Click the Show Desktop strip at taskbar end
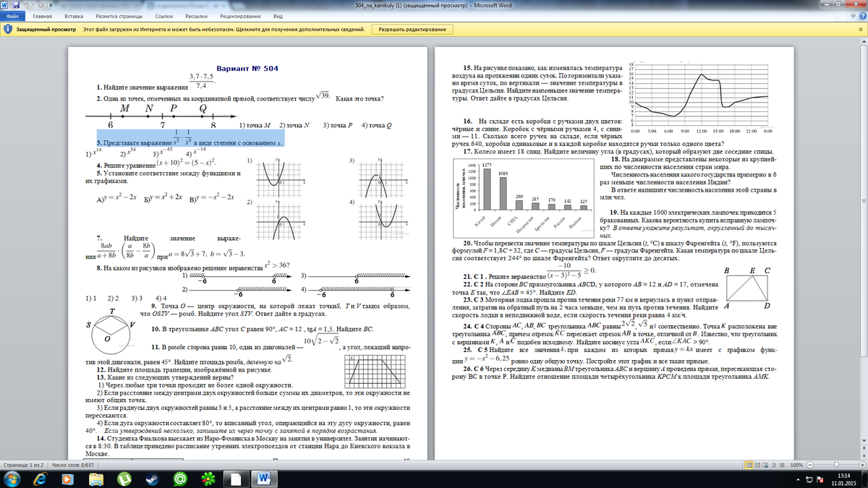 click(864, 479)
